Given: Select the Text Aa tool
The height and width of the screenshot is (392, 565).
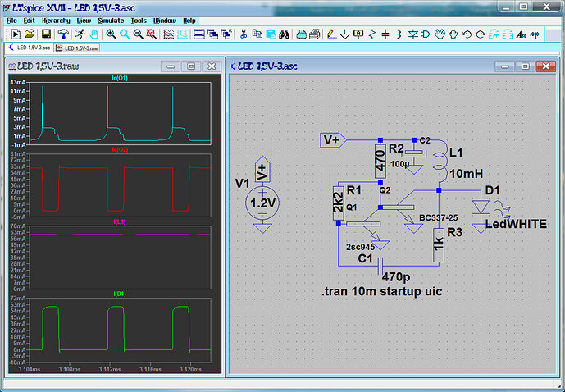Looking at the screenshot, I should [x=521, y=34].
